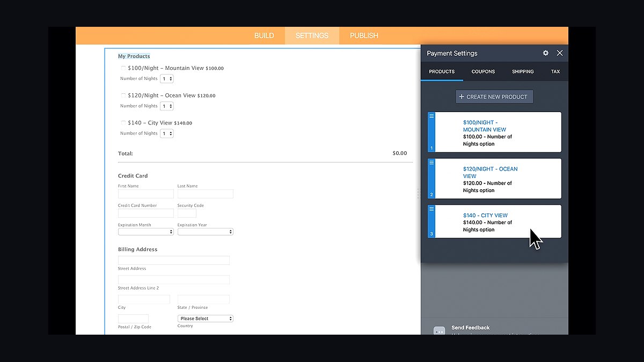Tick the $100/Night Mountain View checkbox

(123, 68)
